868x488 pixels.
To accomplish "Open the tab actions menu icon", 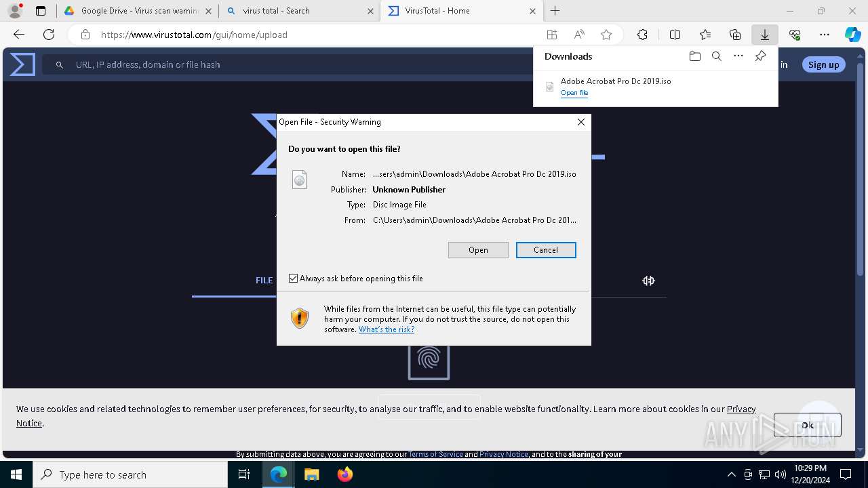I will pos(41,11).
